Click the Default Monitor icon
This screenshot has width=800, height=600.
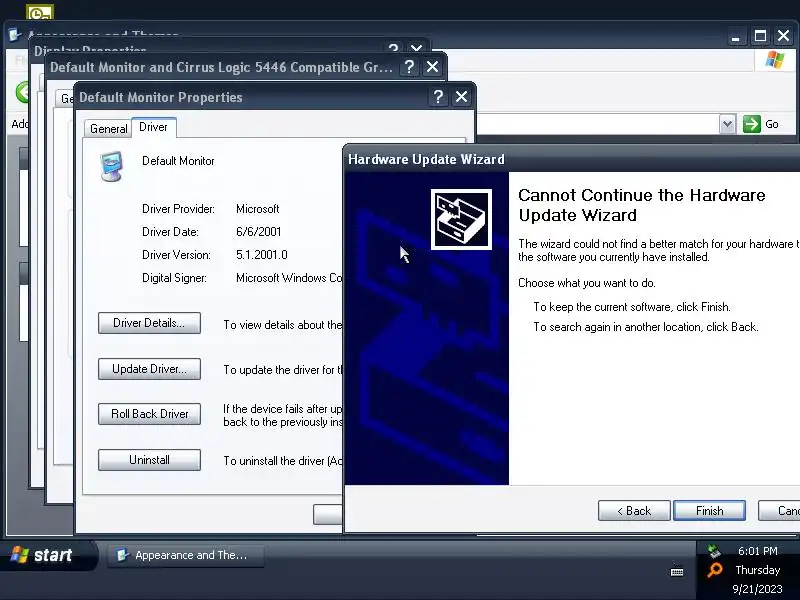click(112, 166)
